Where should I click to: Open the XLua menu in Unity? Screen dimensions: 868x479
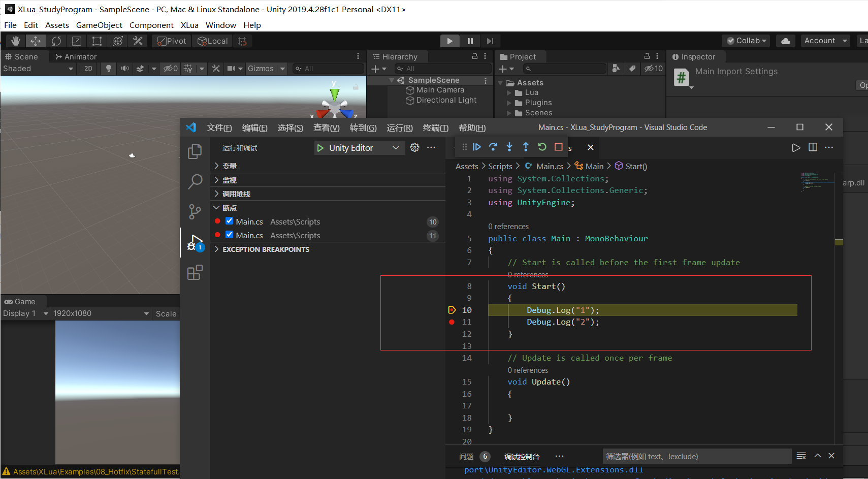click(189, 25)
